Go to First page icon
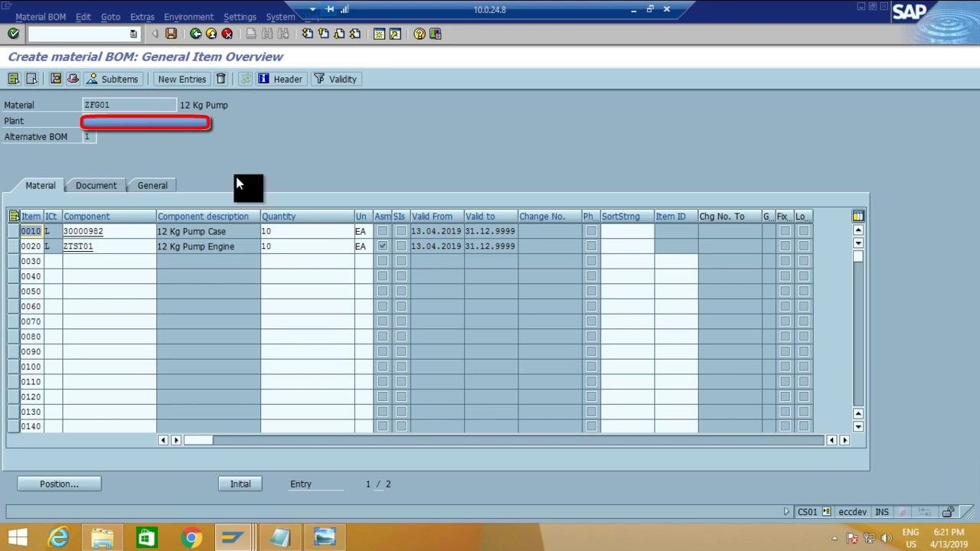Image resolution: width=980 pixels, height=551 pixels. 307,34
